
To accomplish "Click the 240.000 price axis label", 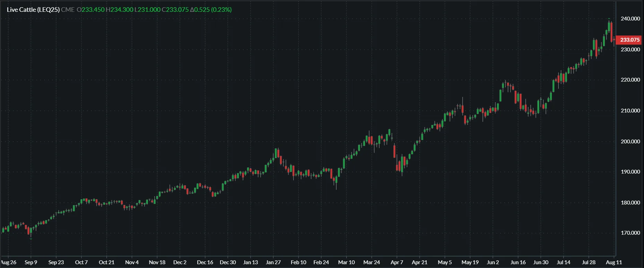I will [x=630, y=19].
